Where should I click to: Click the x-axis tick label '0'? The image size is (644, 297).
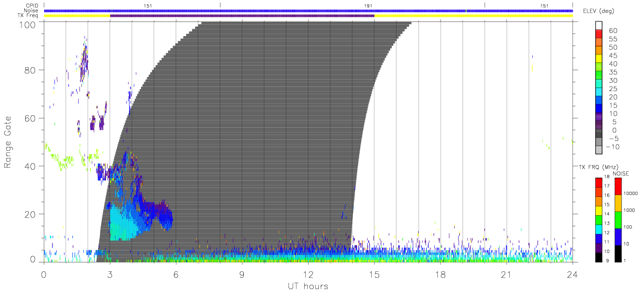pyautogui.click(x=44, y=274)
